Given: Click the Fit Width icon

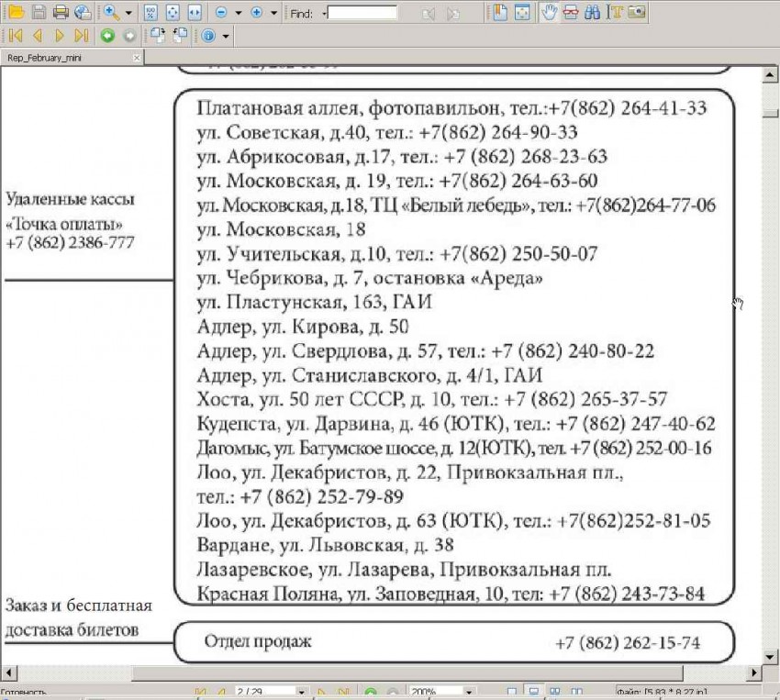Looking at the screenshot, I should click(195, 13).
